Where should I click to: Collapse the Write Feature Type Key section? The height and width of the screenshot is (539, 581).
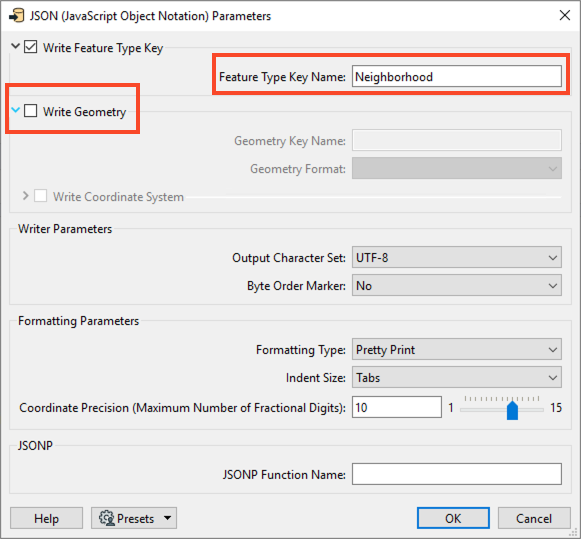pos(15,46)
